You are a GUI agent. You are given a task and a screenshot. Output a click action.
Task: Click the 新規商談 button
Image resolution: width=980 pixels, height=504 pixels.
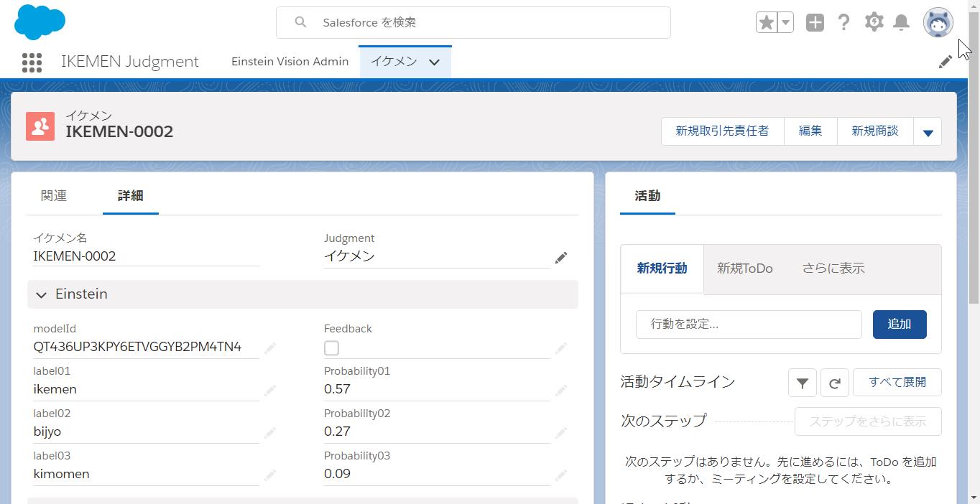tap(875, 131)
